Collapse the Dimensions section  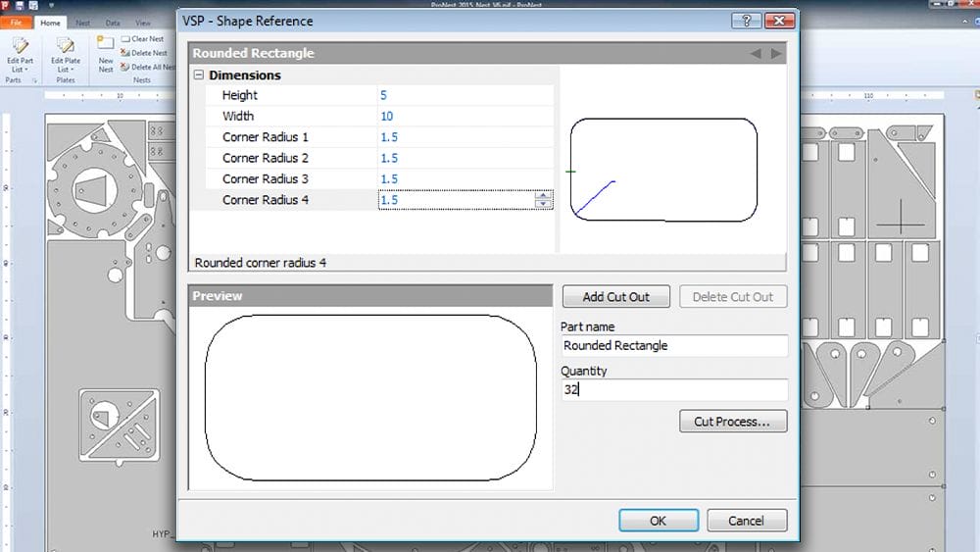point(199,75)
